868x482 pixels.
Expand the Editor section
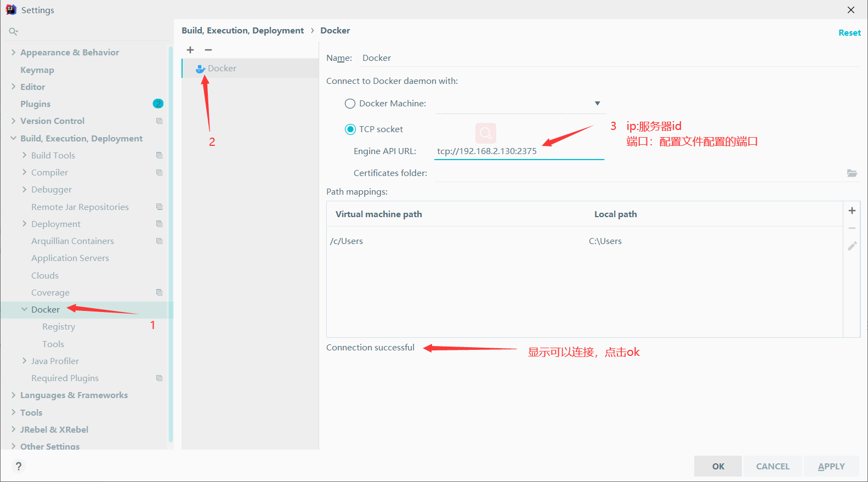click(x=13, y=87)
